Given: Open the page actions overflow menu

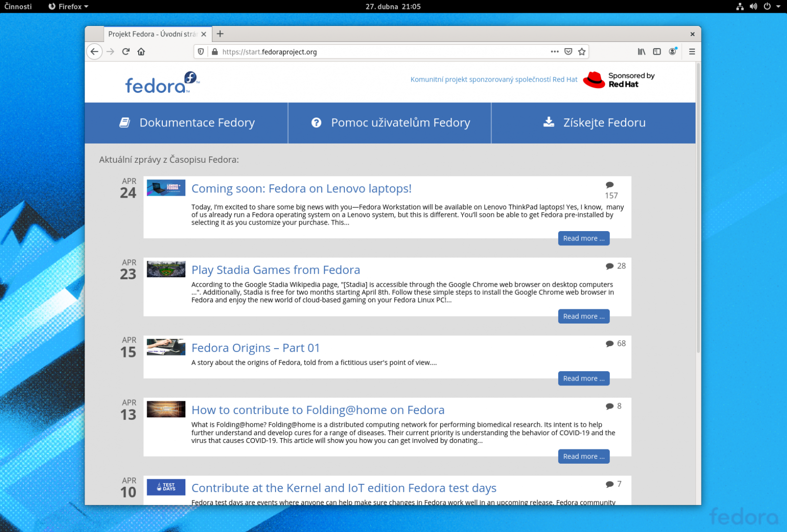Looking at the screenshot, I should pyautogui.click(x=554, y=52).
